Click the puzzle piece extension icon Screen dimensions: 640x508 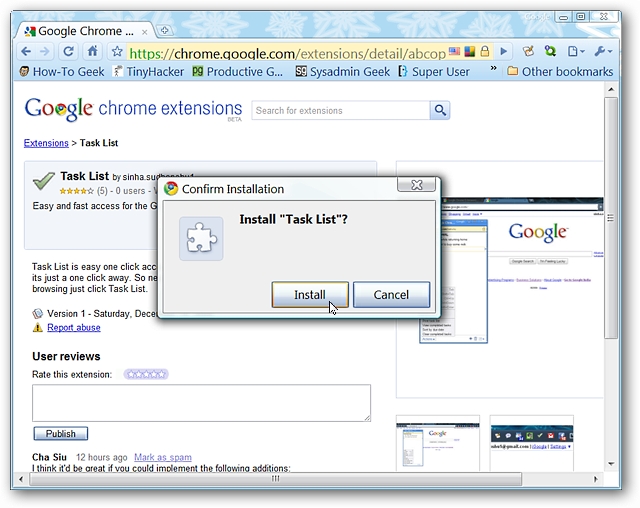coord(201,239)
